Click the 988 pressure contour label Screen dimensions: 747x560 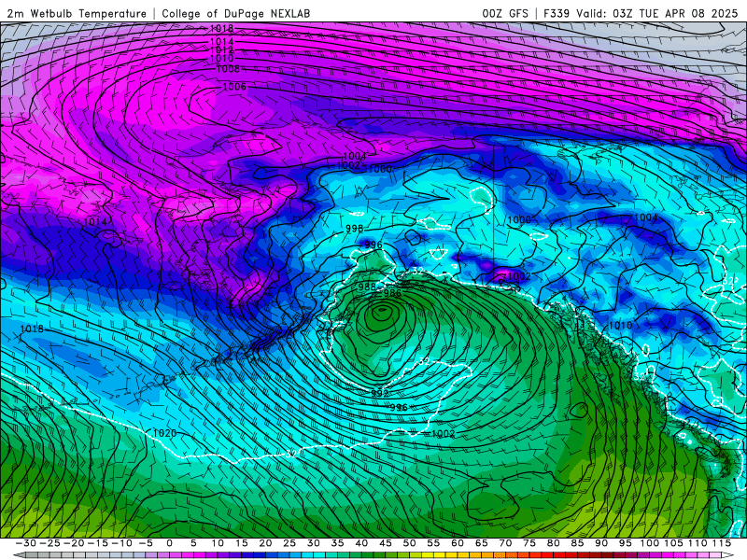coord(367,287)
